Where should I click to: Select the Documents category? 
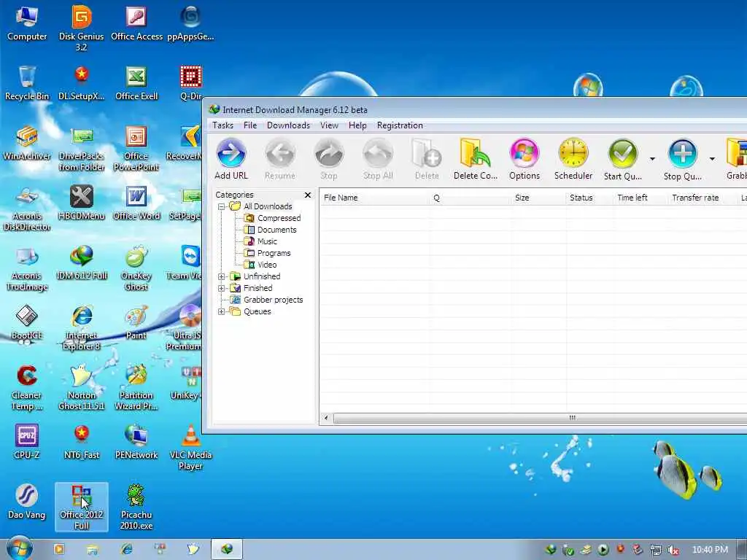(270, 230)
